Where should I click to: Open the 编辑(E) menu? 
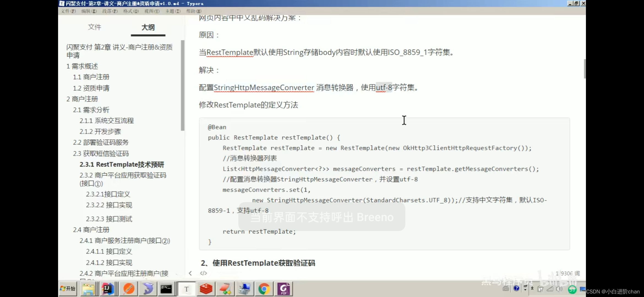[x=89, y=11]
